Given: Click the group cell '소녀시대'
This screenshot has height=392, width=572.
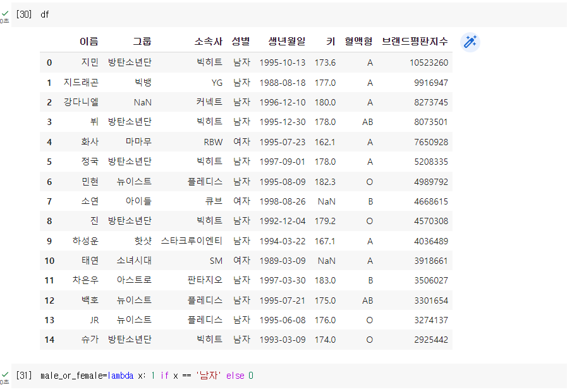Looking at the screenshot, I should [134, 261].
